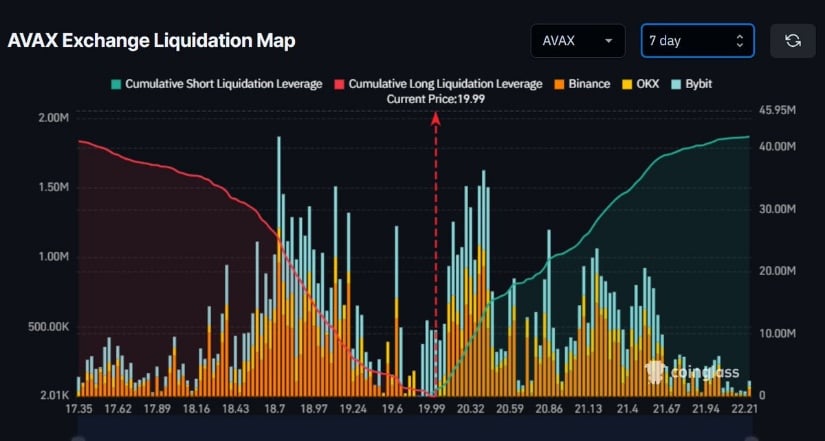Click the light-blue Bybit legend square
Viewport: 825px width, 441px height.
click(x=678, y=84)
